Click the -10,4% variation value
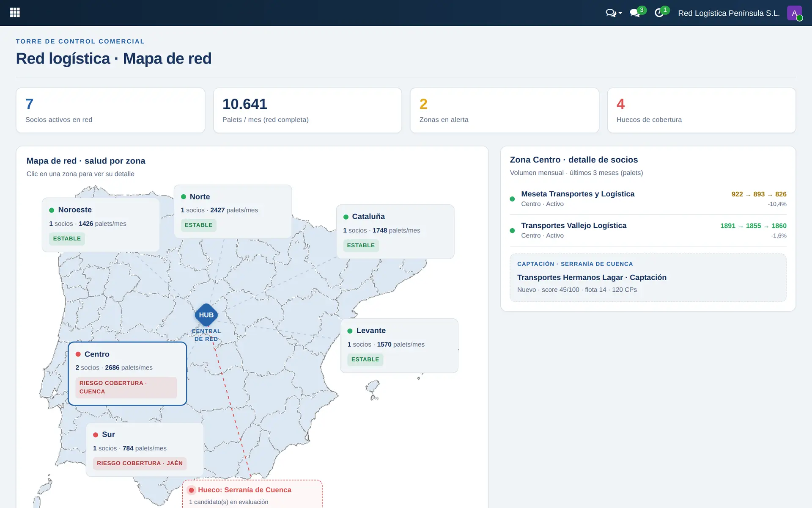The image size is (812, 508). point(777,204)
